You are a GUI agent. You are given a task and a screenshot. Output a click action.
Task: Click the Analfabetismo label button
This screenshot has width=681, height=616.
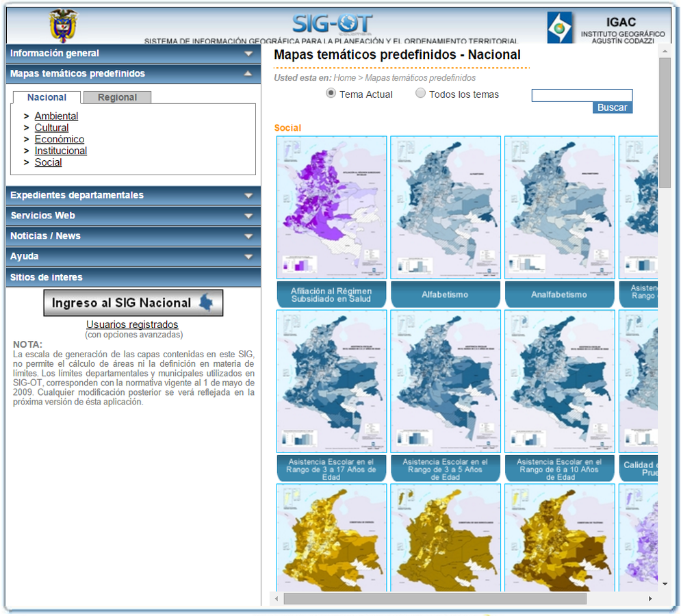click(x=560, y=294)
